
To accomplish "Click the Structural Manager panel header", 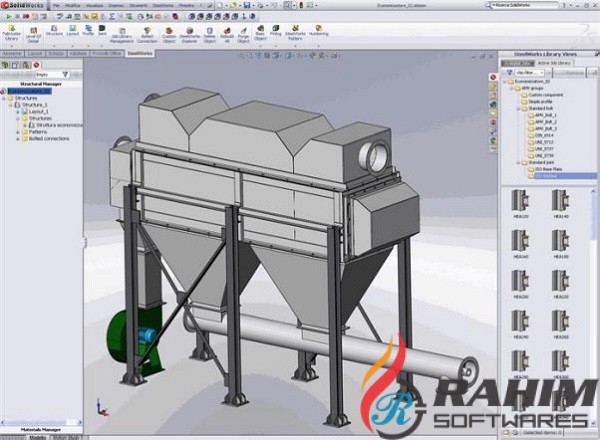I will (41, 84).
